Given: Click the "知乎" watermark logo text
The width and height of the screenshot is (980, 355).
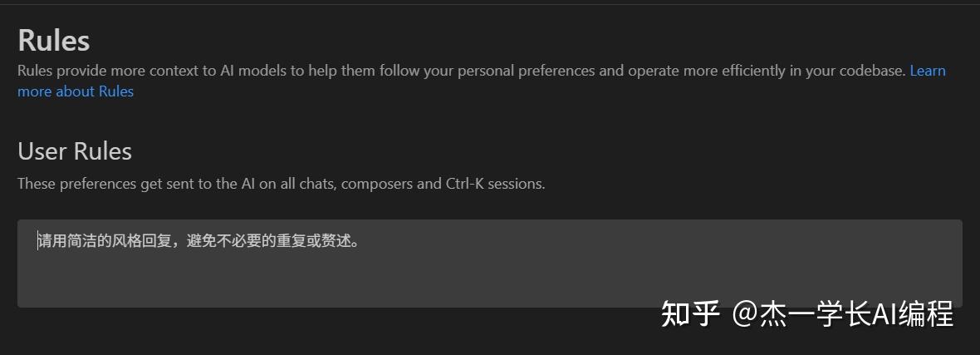Looking at the screenshot, I should coord(689,315).
